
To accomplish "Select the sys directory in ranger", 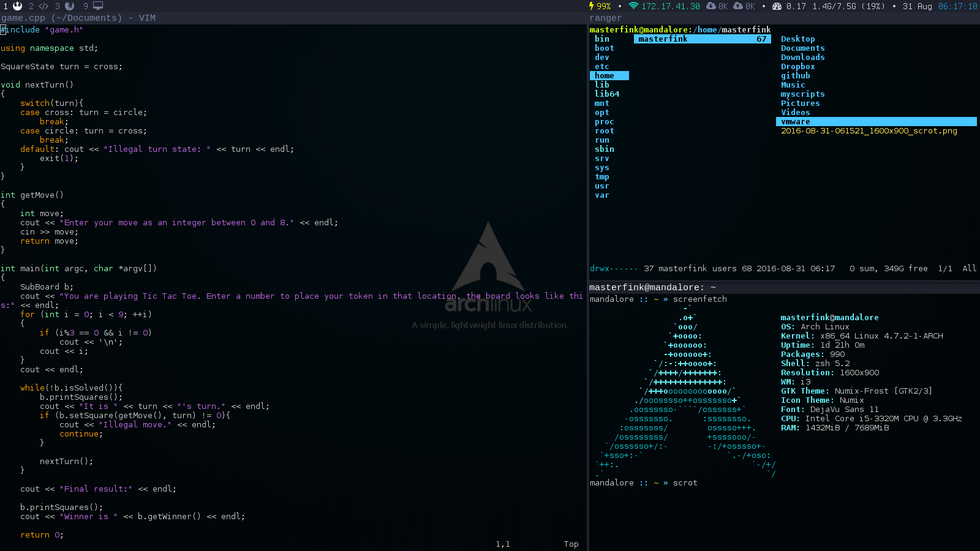I will (x=602, y=167).
